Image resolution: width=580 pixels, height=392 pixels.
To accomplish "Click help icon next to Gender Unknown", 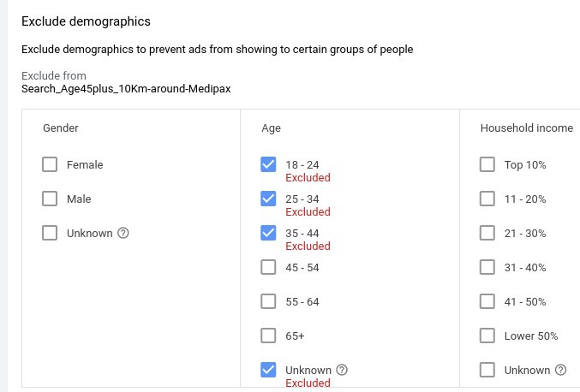I will (x=123, y=233).
